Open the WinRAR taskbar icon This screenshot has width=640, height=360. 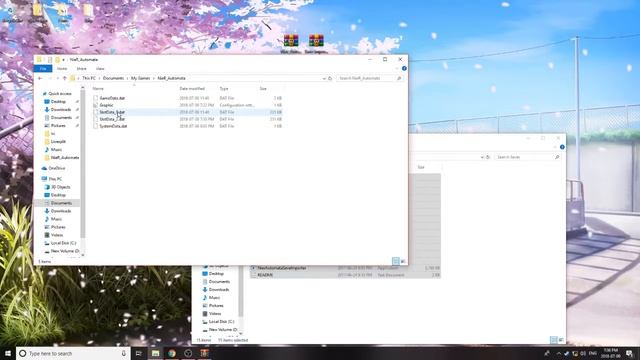[x=204, y=353]
